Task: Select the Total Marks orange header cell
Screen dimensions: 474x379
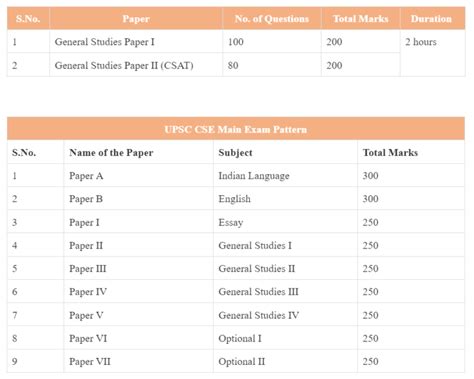Action: pyautogui.click(x=361, y=19)
